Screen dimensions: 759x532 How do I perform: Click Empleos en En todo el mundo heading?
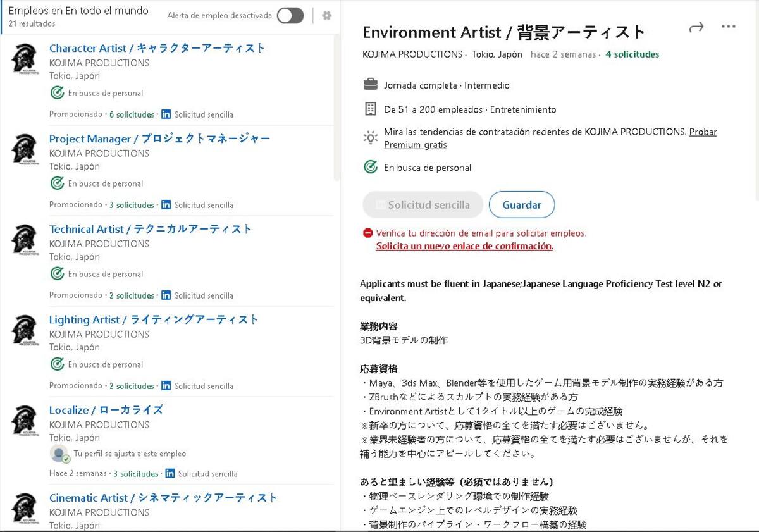pos(78,10)
